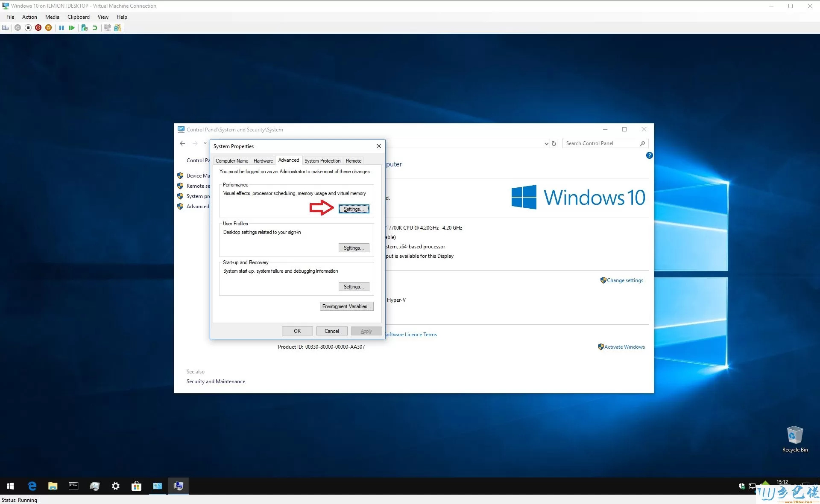Screen dimensions: 820x504
Task: Click the enhanced session toolbar icon
Action: (x=117, y=28)
